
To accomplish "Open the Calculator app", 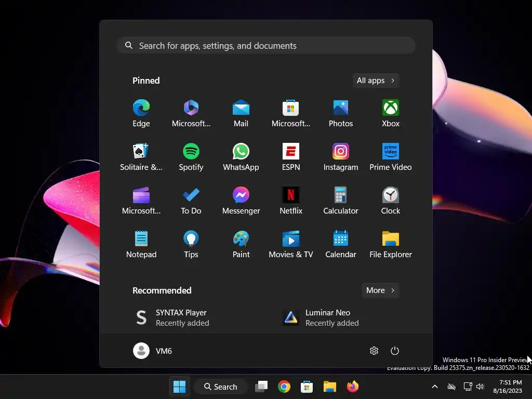I will pos(341,201).
